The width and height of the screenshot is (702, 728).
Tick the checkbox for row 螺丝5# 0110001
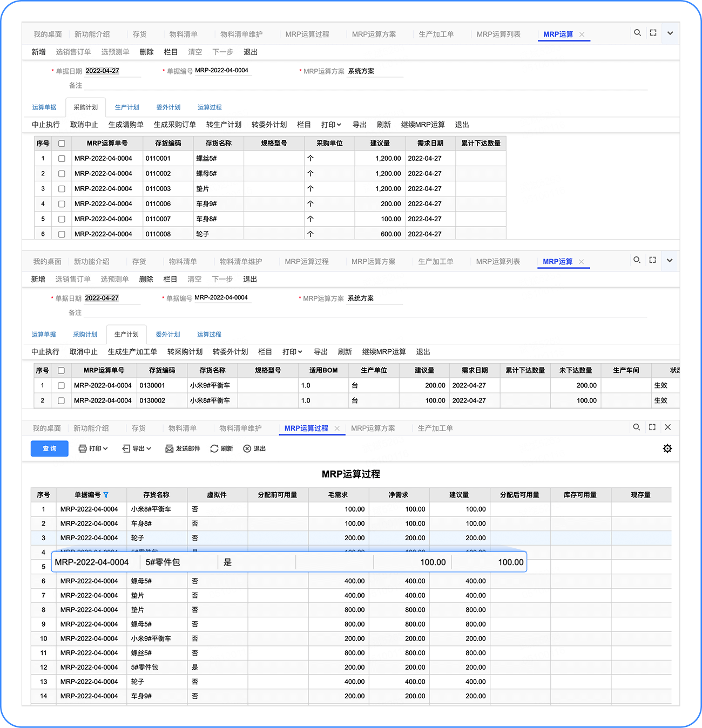62,159
